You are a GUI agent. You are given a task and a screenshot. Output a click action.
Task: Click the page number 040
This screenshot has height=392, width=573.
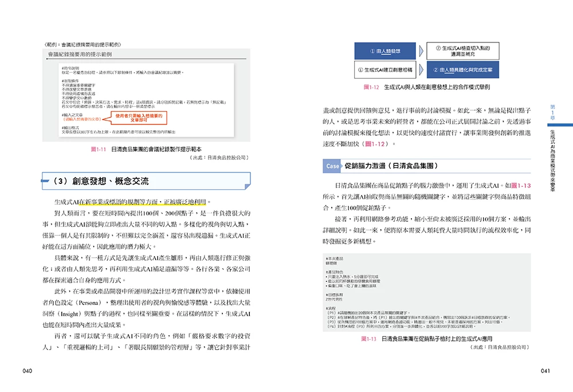[x=28, y=371]
